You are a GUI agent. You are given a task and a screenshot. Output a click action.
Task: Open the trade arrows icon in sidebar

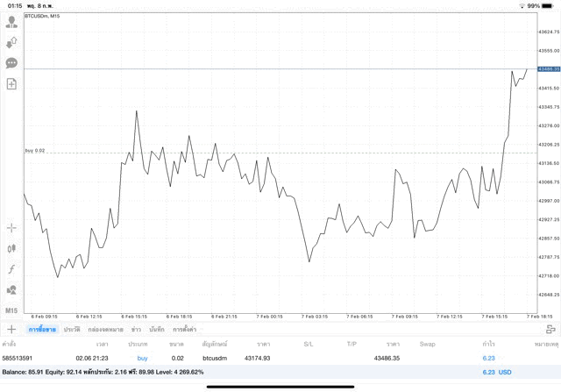click(x=11, y=42)
